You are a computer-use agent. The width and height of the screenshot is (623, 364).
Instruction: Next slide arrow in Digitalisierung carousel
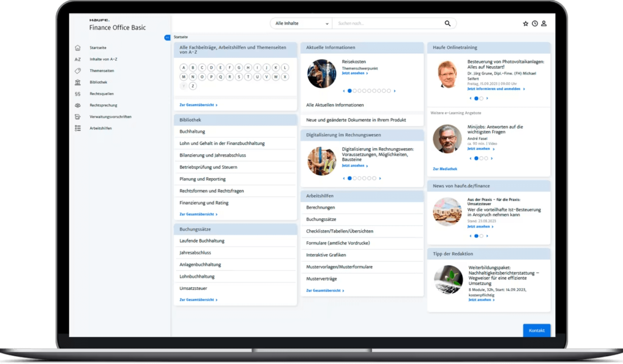tap(380, 178)
